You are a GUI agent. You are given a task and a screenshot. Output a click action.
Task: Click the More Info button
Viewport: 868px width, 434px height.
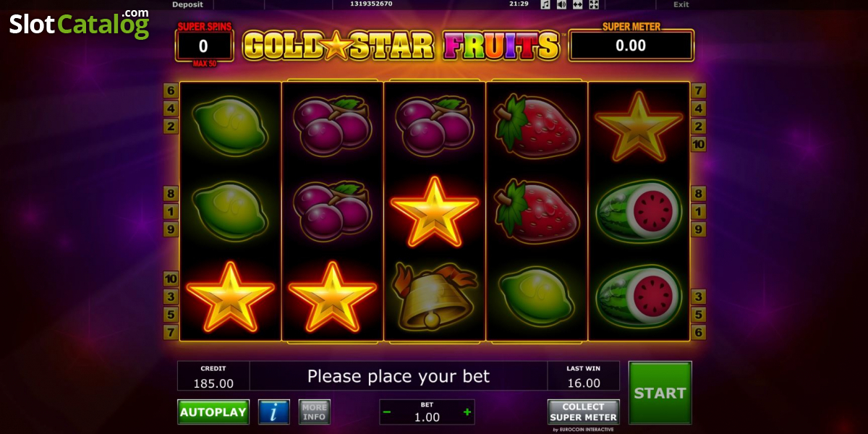(314, 412)
